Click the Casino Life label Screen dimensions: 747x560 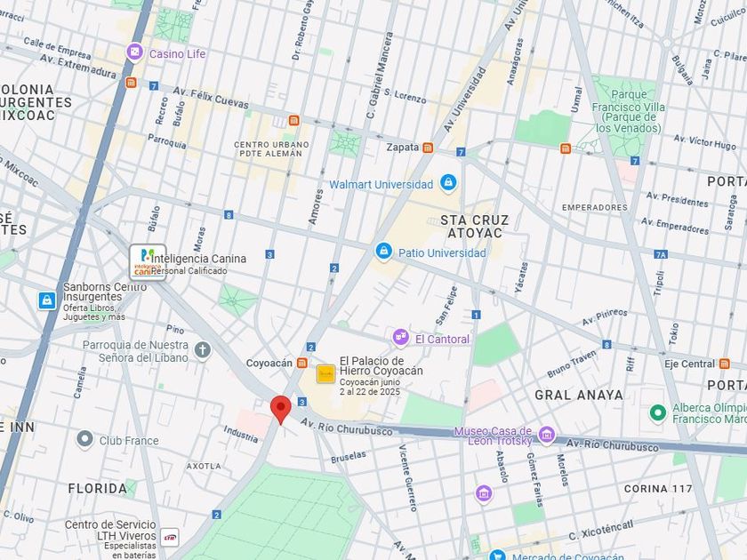point(177,54)
